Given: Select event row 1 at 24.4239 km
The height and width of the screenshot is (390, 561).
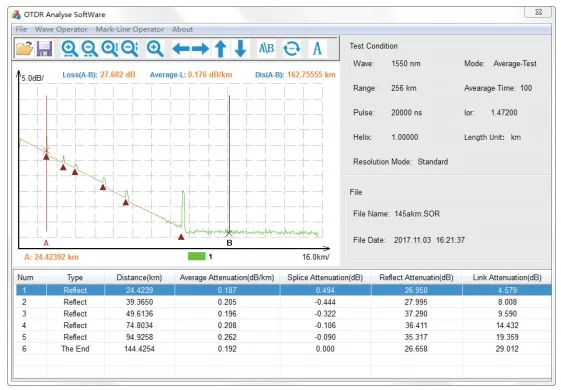Looking at the screenshot, I should 283,290.
